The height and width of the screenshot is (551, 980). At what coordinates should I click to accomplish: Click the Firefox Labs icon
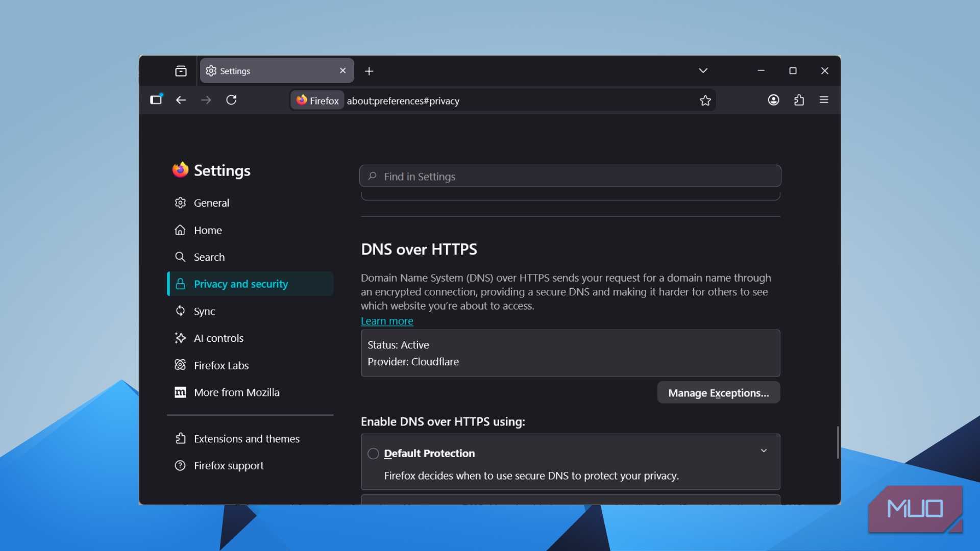tap(180, 365)
